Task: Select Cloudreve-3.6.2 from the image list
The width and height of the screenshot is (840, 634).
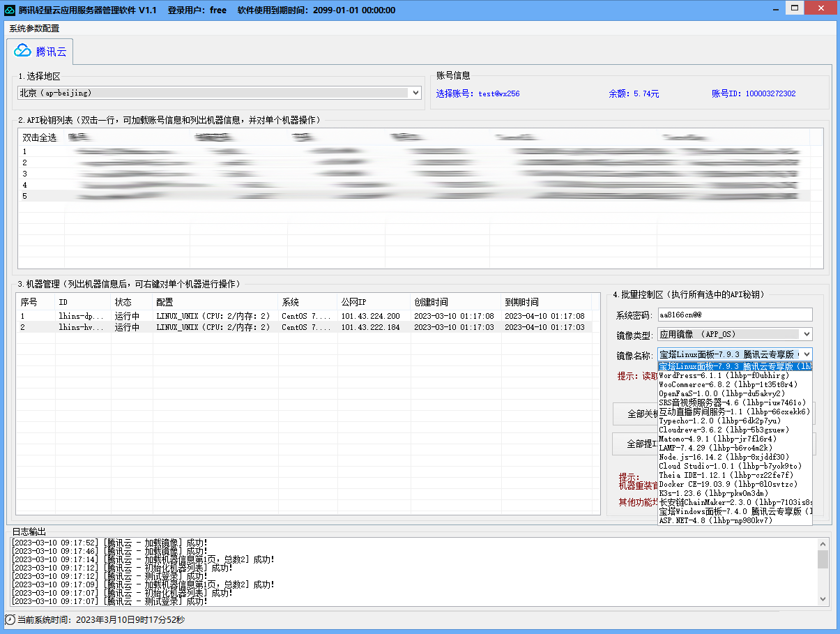Action: 735,430
